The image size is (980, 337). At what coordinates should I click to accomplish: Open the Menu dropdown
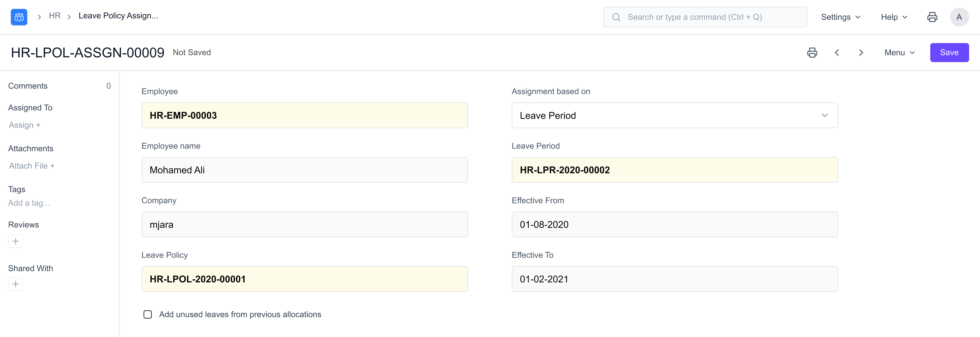(x=898, y=52)
